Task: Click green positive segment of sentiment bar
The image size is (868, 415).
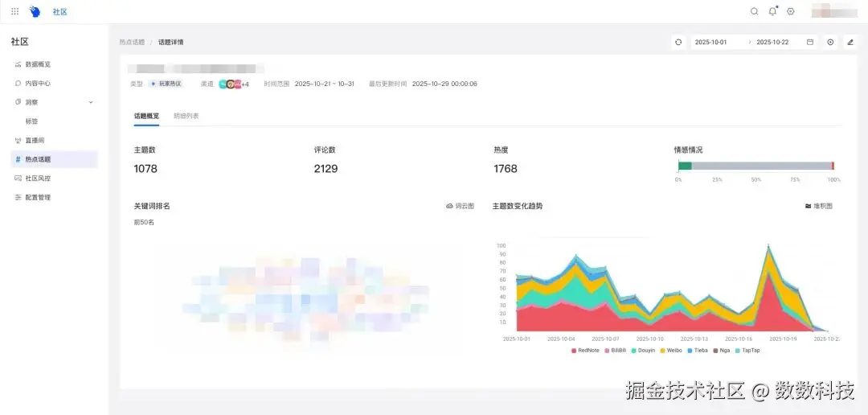Action: click(x=686, y=166)
